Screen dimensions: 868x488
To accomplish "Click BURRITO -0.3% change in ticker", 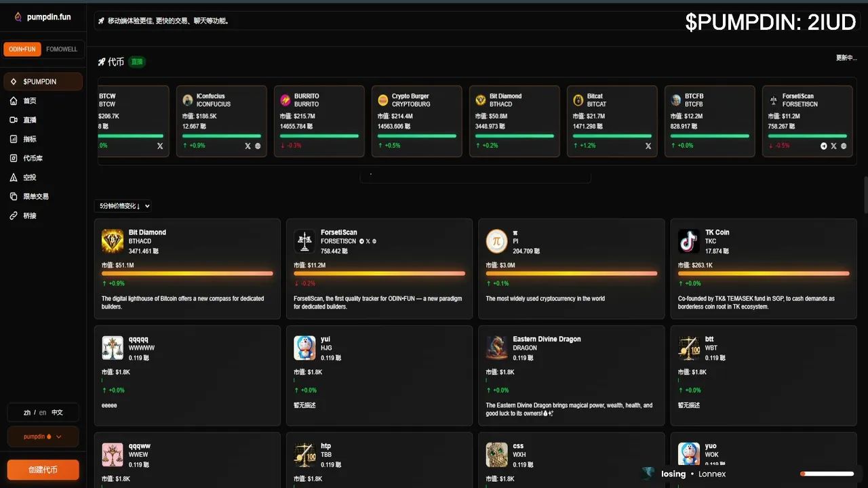I will point(291,146).
